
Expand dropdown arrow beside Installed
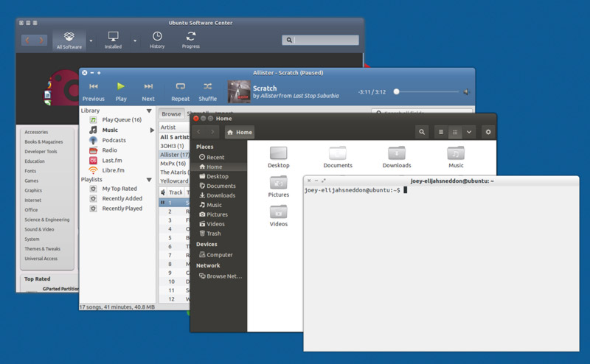click(x=135, y=41)
